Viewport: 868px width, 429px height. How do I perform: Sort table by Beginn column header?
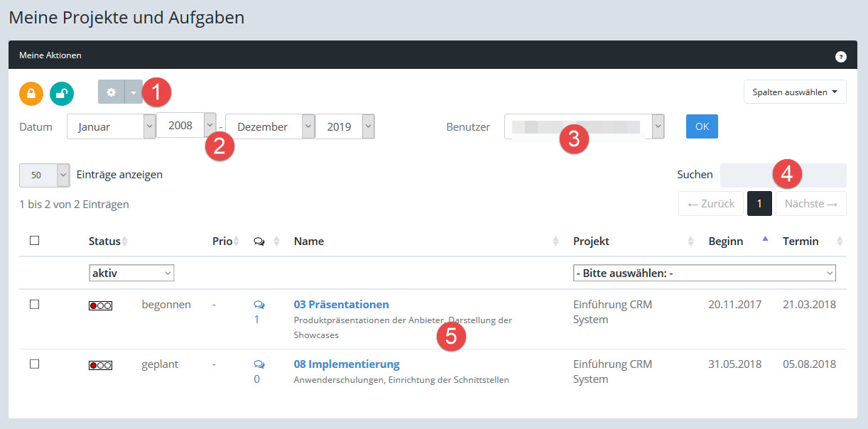point(725,241)
